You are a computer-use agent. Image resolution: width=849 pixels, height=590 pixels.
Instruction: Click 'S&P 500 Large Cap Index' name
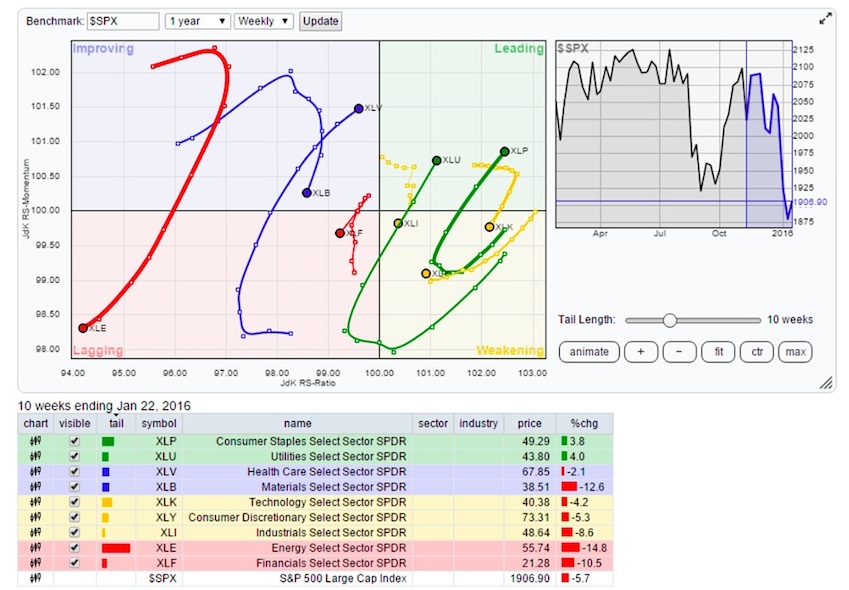[343, 578]
